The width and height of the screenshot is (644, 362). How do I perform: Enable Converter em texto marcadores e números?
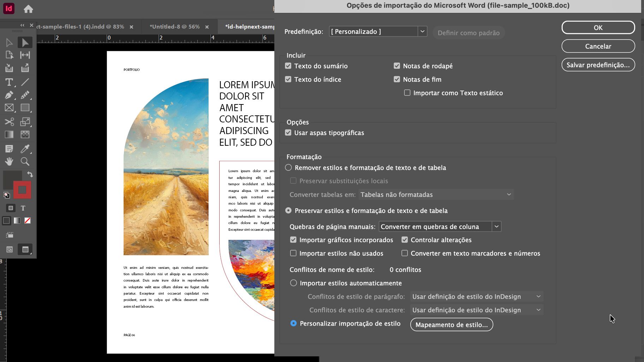tap(405, 253)
